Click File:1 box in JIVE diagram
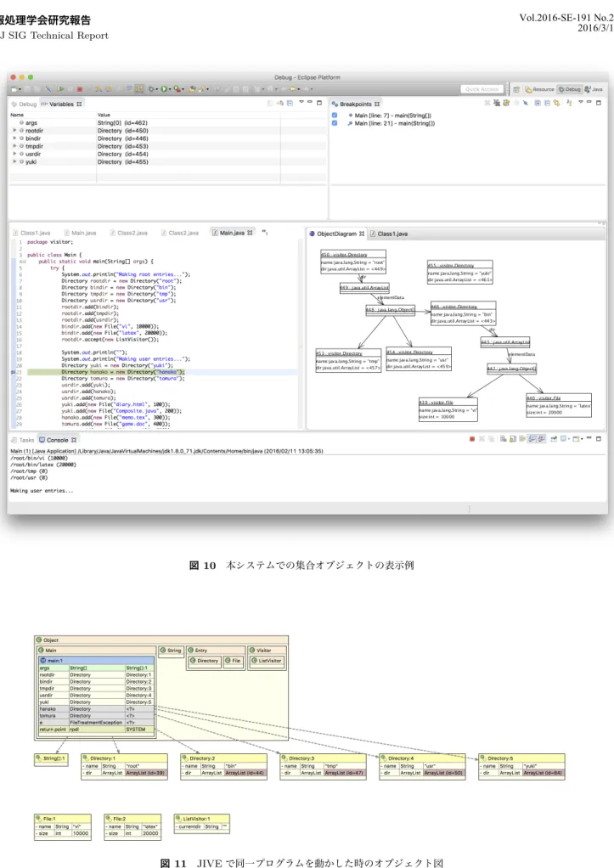Viewport: 614px width, 868px height. 63,827
